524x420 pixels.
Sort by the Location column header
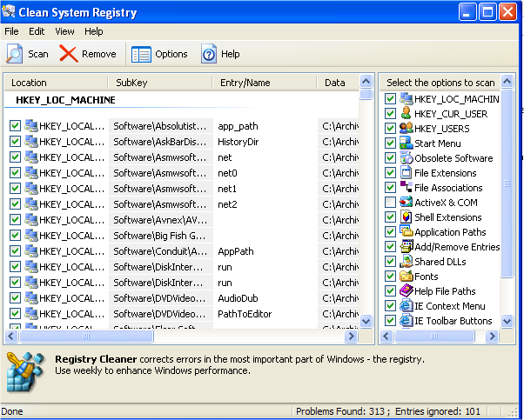(56, 83)
